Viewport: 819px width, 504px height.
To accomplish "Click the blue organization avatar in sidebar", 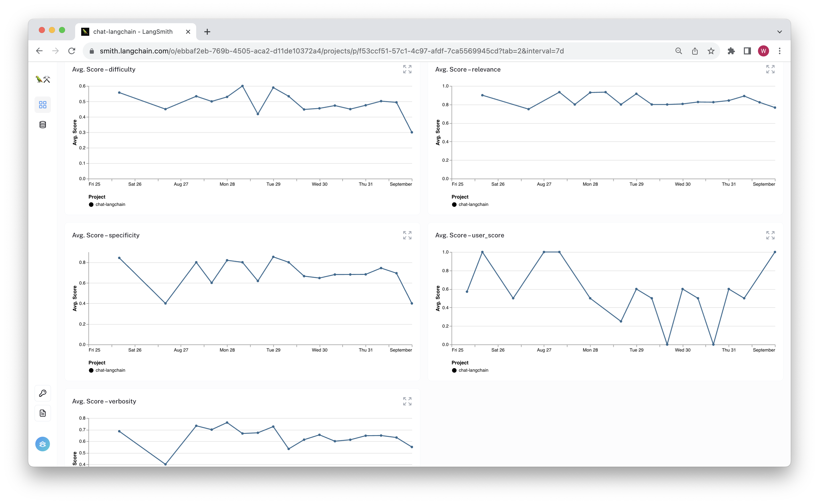I will point(43,444).
